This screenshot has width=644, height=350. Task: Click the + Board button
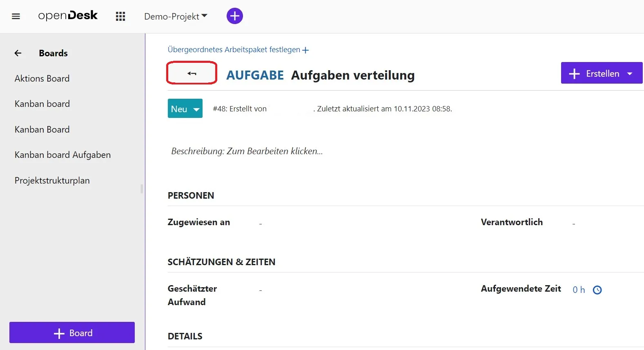tap(72, 332)
